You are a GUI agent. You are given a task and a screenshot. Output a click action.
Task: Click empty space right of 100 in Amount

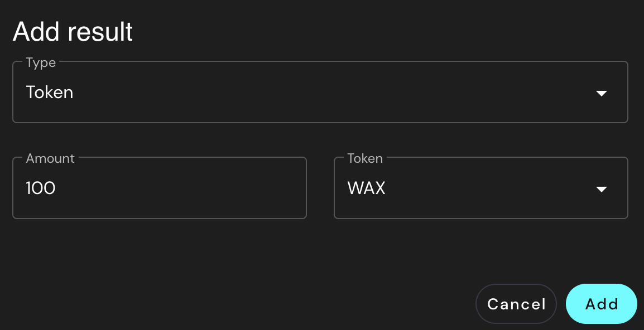pyautogui.click(x=184, y=188)
